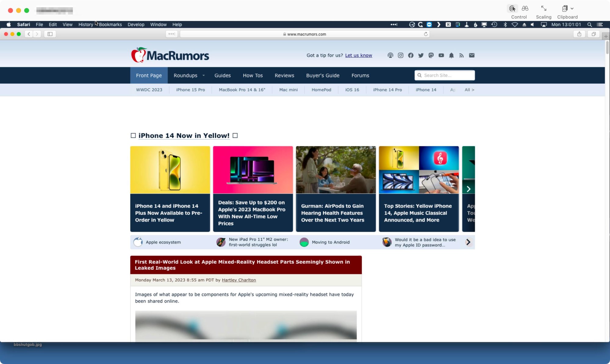Click the Bluetooth menu bar icon
This screenshot has width=610, height=364.
click(x=505, y=25)
